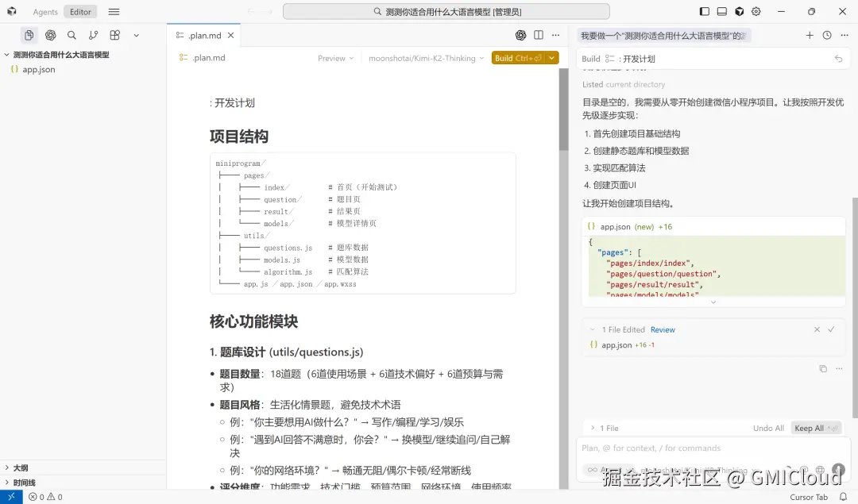Close the .plan.md tab
858x504 pixels.
tap(231, 36)
